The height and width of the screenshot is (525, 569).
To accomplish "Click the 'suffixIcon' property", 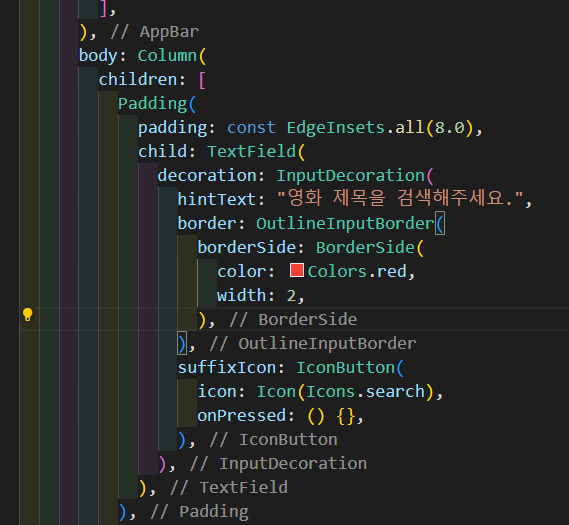I will click(x=227, y=368).
